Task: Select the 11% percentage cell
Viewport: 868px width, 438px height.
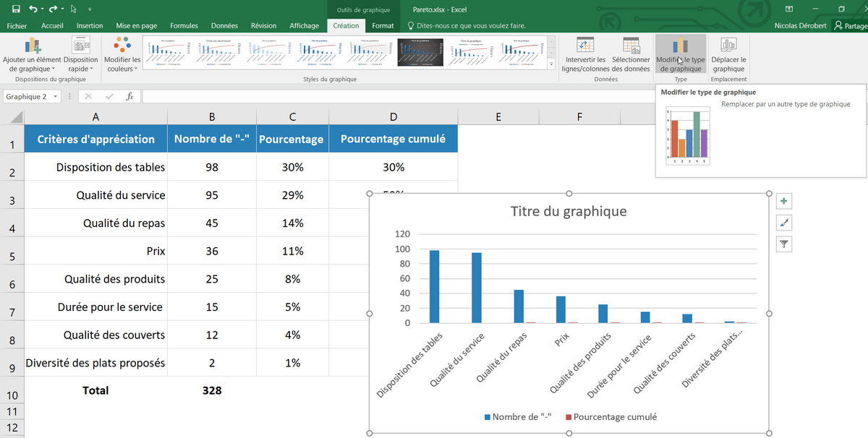Action: pyautogui.click(x=292, y=252)
